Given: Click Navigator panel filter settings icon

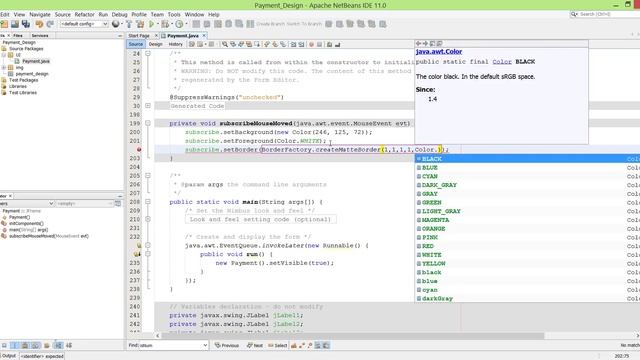Looking at the screenshot, I should 118,203.
